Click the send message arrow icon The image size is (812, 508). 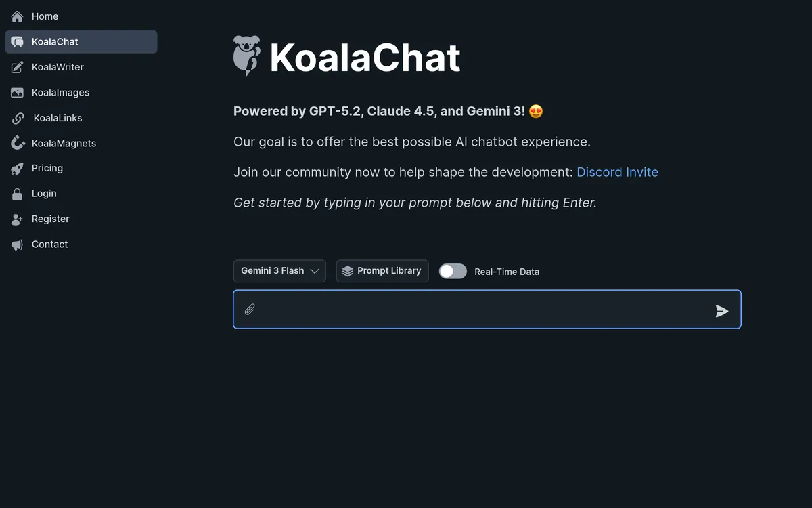point(722,311)
